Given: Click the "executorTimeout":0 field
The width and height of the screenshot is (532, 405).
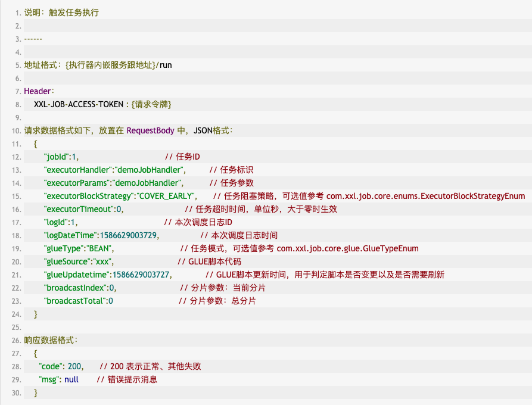Looking at the screenshot, I should click(x=83, y=209).
